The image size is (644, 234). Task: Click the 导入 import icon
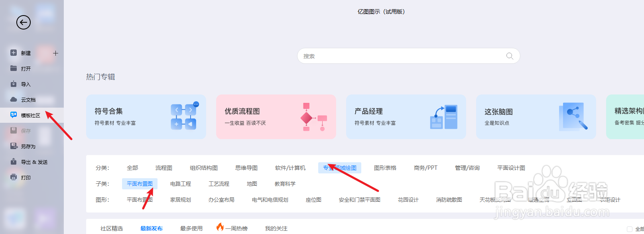click(x=14, y=84)
